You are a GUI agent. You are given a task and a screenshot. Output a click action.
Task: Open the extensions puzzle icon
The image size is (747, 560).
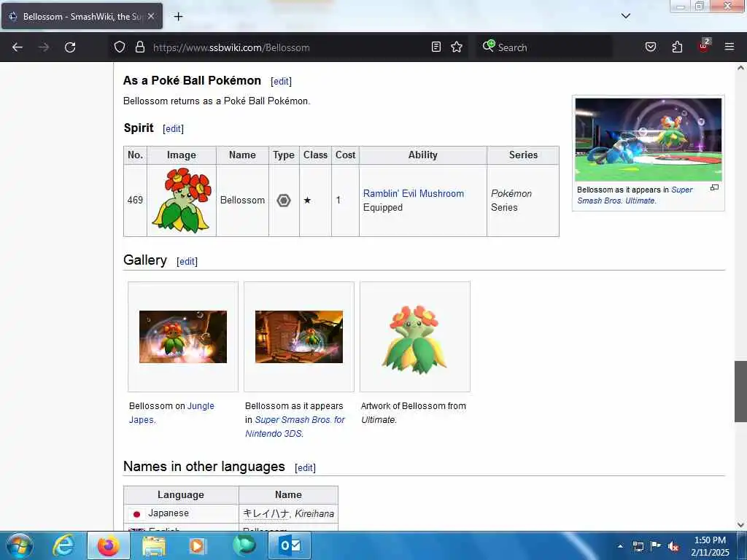677,47
